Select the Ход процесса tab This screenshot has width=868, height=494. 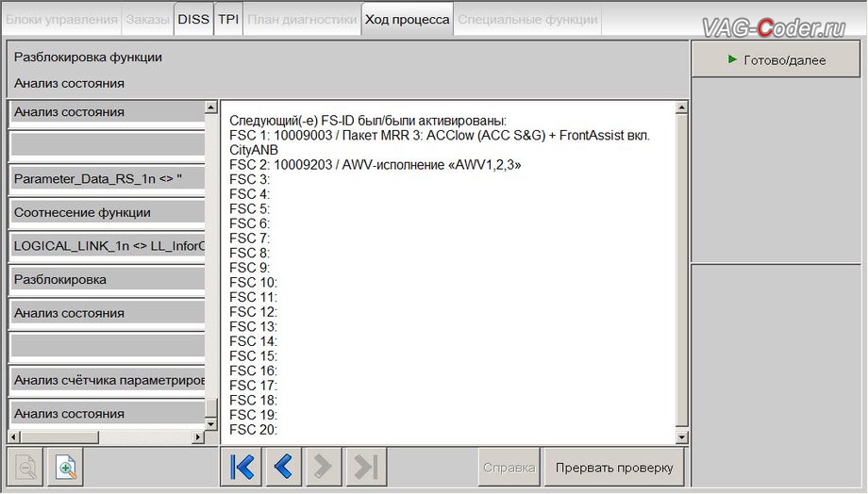click(x=408, y=20)
